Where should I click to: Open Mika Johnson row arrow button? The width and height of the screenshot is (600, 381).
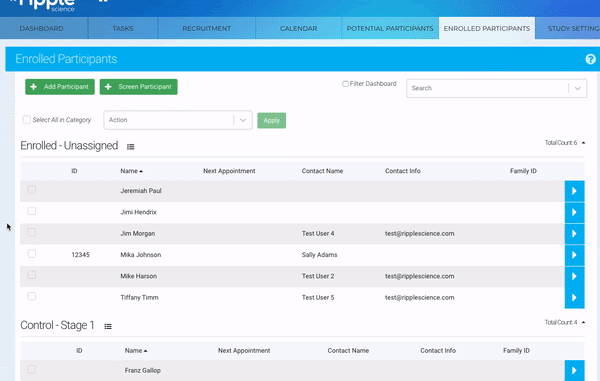click(x=574, y=255)
